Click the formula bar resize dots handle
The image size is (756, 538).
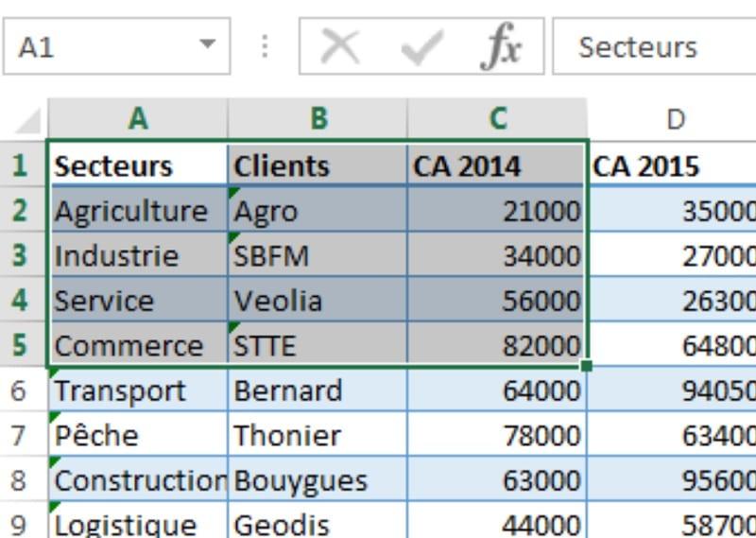click(x=265, y=46)
